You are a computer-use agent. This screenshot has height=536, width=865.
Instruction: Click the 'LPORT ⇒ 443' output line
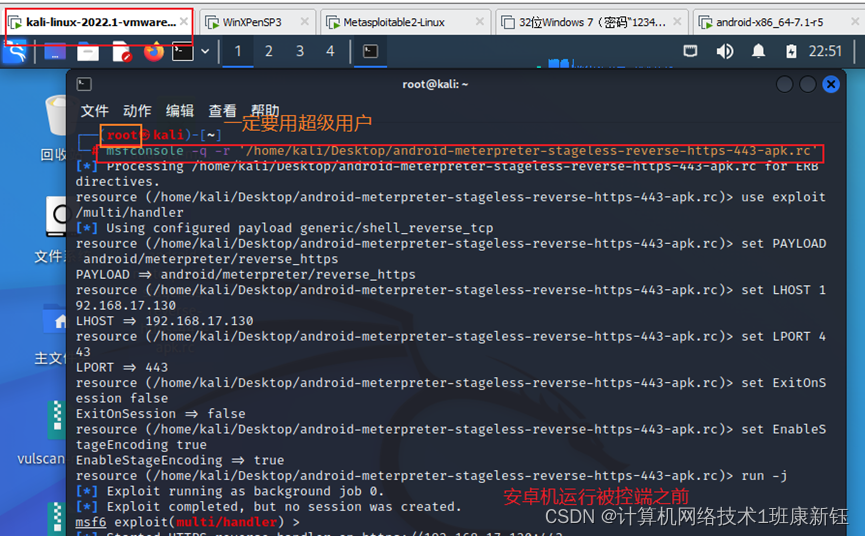pyautogui.click(x=121, y=367)
